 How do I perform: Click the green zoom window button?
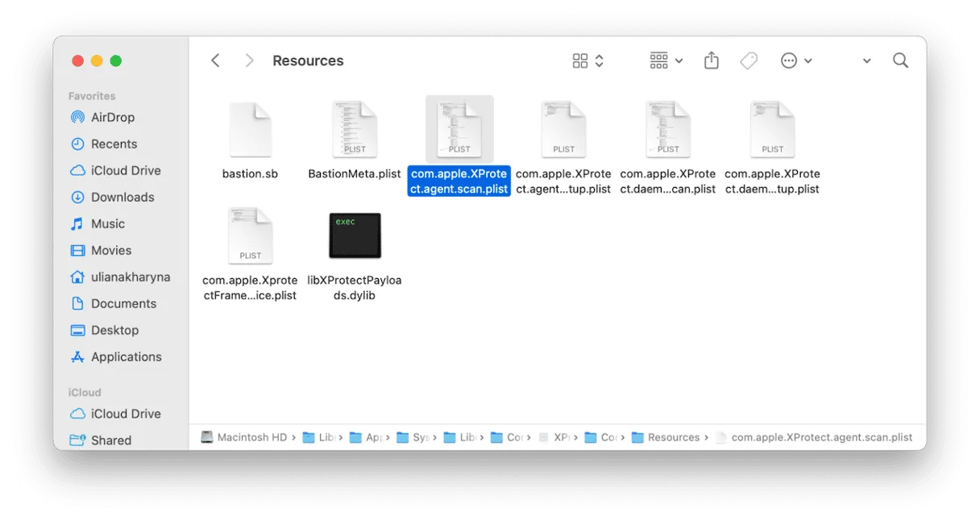coord(116,60)
